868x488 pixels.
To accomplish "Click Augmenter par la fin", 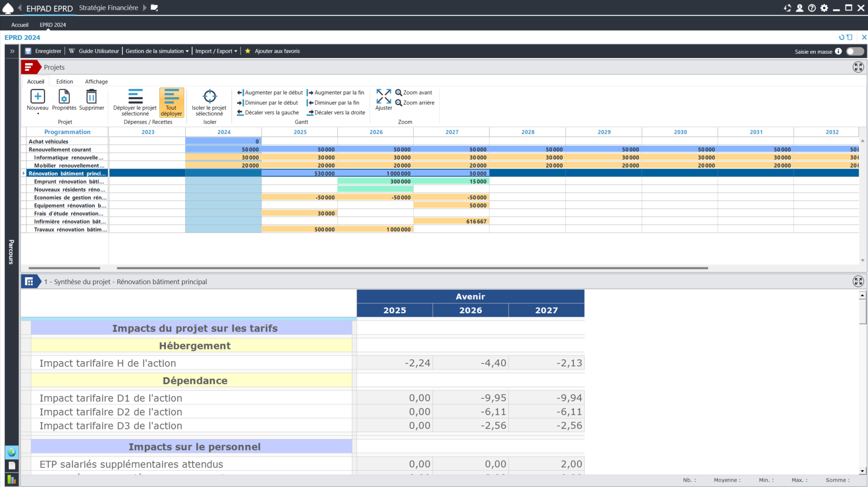I will (x=335, y=93).
